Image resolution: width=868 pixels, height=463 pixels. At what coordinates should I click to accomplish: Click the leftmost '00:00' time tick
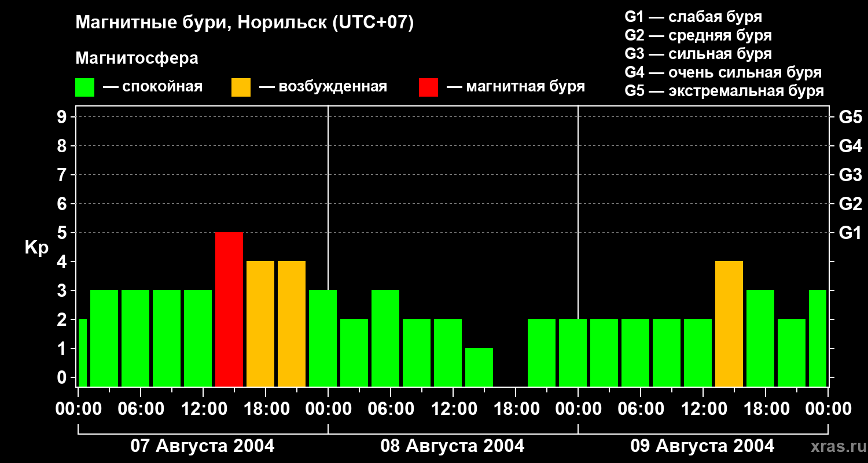tap(78, 409)
